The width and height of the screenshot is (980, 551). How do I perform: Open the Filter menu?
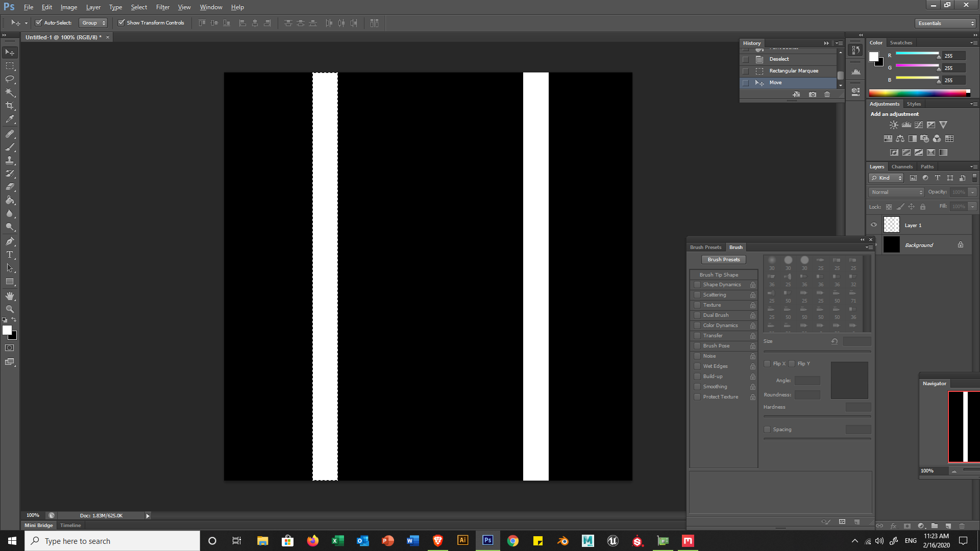click(x=162, y=7)
